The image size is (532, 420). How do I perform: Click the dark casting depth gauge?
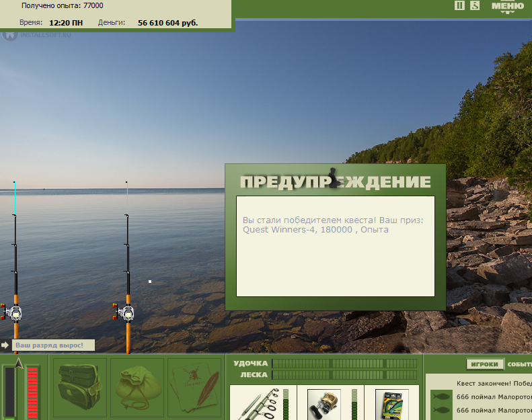pos(9,392)
